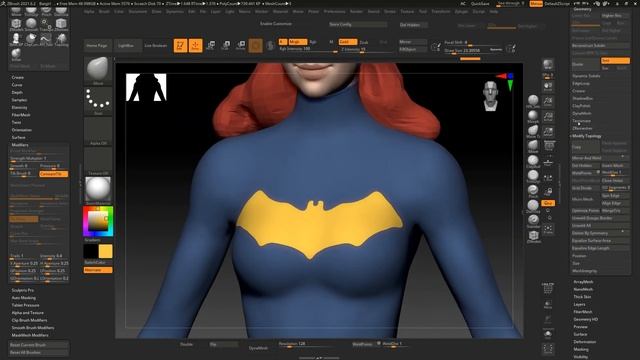Collapse the Modify Topology section
Screen dimensions: 640x360
click(587, 136)
